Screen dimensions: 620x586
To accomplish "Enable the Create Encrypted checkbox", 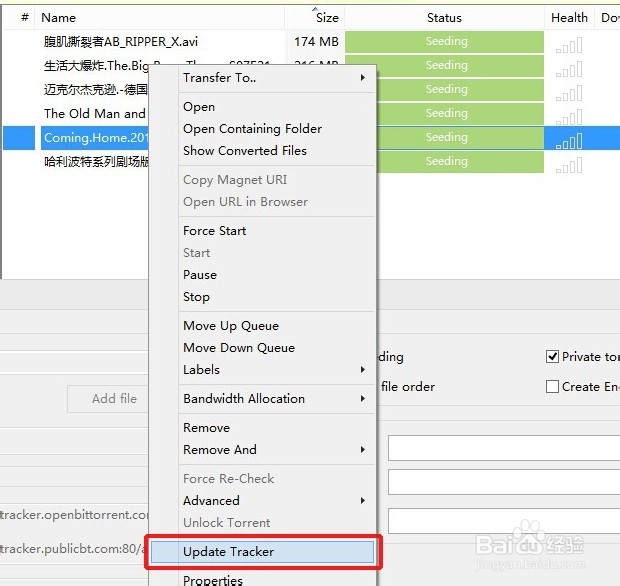I will tap(552, 387).
